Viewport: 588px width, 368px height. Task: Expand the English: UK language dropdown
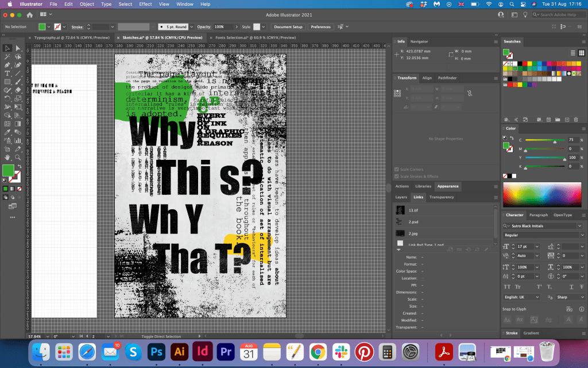537,297
